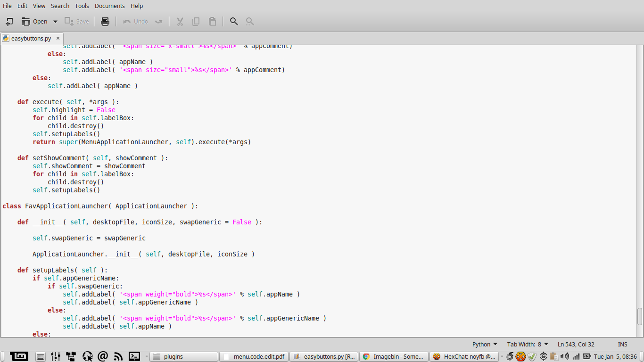This screenshot has width=644, height=362.
Task: Open the Python language dropdown
Action: point(485,344)
